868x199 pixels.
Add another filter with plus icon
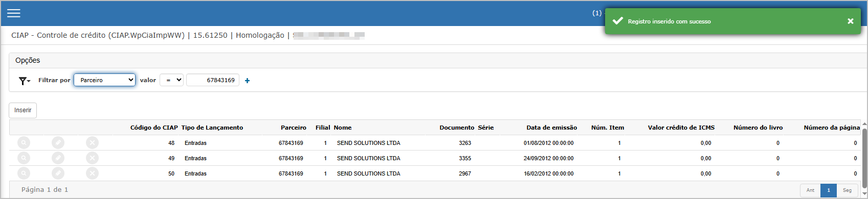pos(247,81)
